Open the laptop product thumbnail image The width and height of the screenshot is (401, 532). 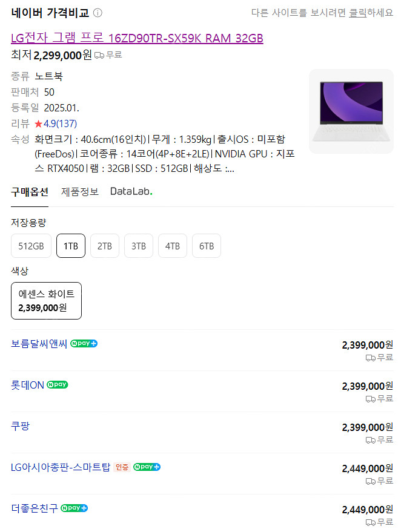click(x=351, y=111)
